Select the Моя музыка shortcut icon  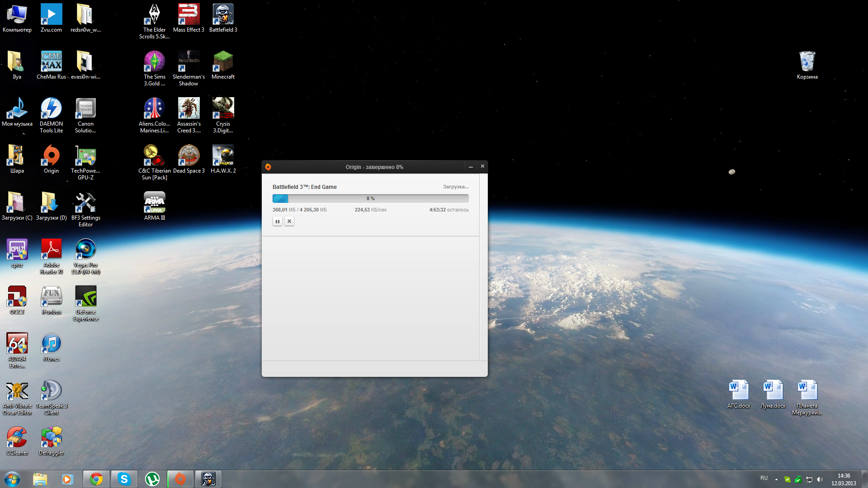point(17,113)
